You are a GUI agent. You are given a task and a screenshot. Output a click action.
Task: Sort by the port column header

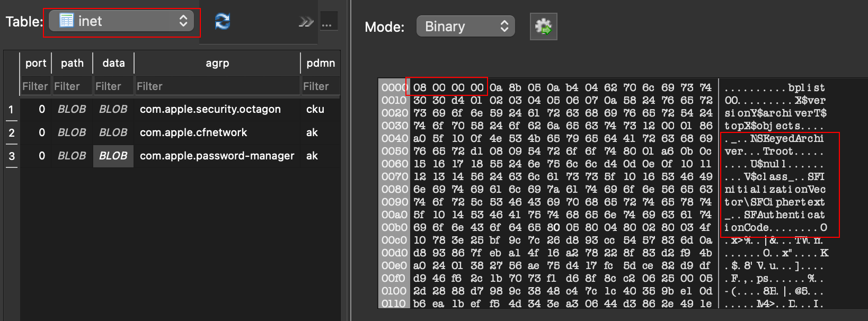coord(36,63)
